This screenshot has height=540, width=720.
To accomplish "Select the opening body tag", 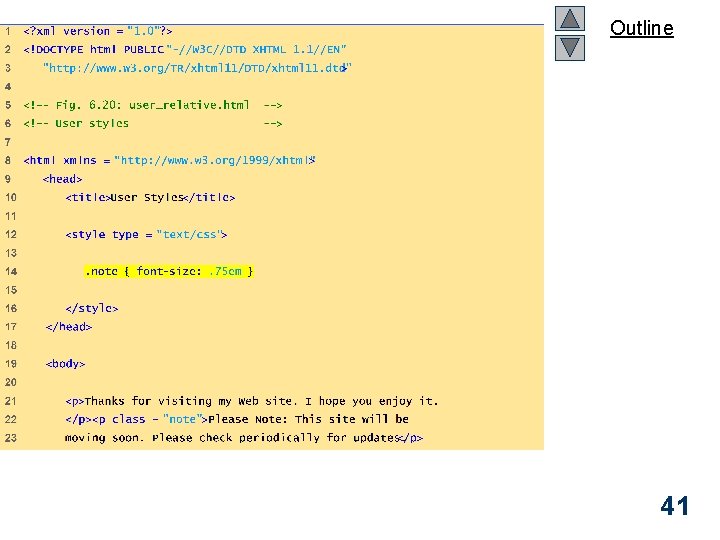I will 65,364.
